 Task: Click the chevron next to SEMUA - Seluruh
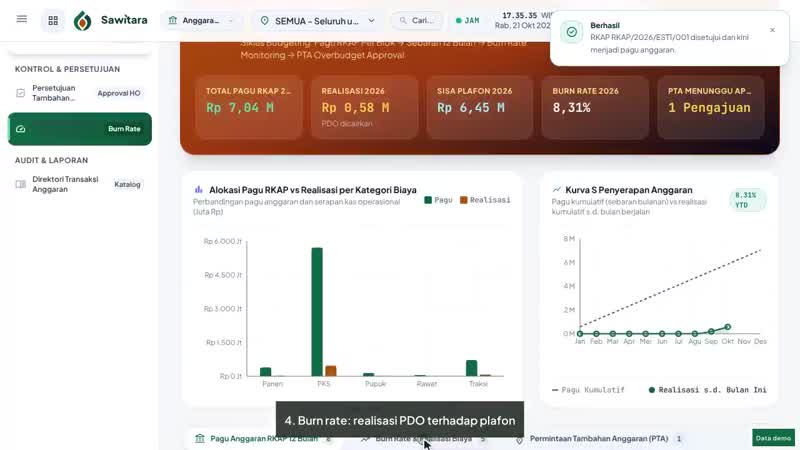coord(371,21)
